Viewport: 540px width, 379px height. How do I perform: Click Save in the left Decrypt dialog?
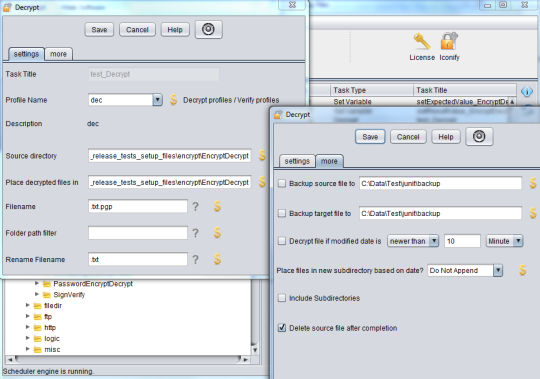[x=99, y=30]
